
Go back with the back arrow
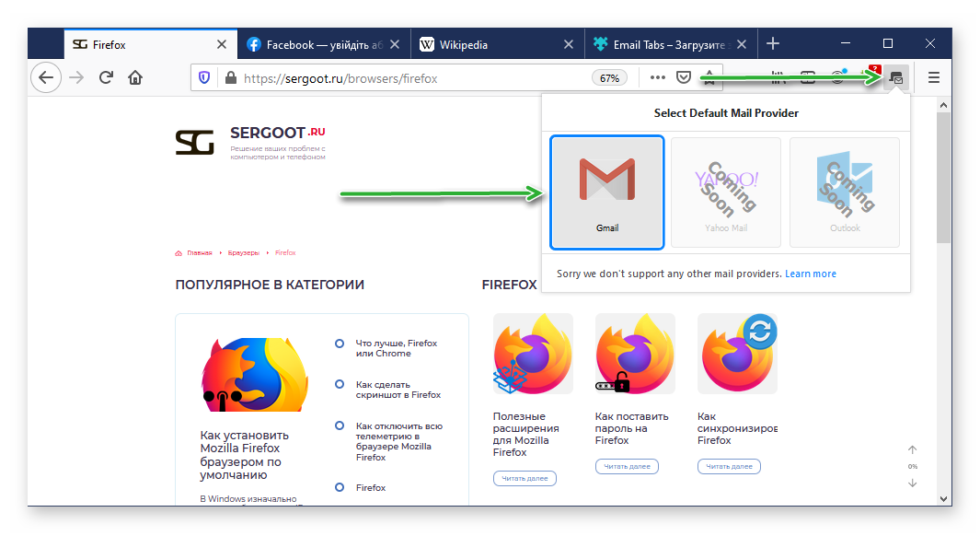[46, 77]
